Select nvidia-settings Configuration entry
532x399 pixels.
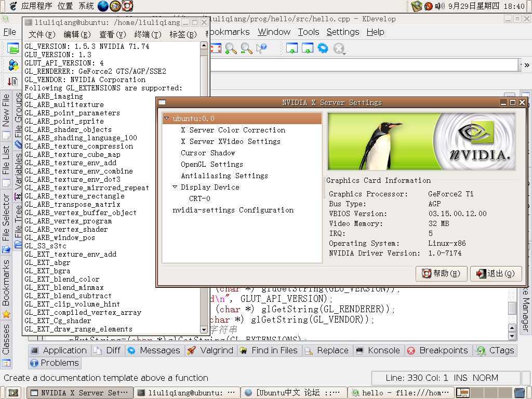tap(233, 210)
